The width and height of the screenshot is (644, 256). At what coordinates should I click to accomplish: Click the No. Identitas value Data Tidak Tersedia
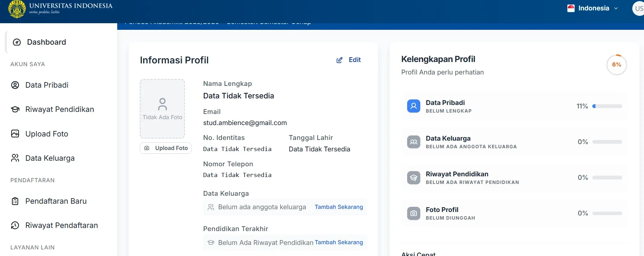click(x=237, y=149)
